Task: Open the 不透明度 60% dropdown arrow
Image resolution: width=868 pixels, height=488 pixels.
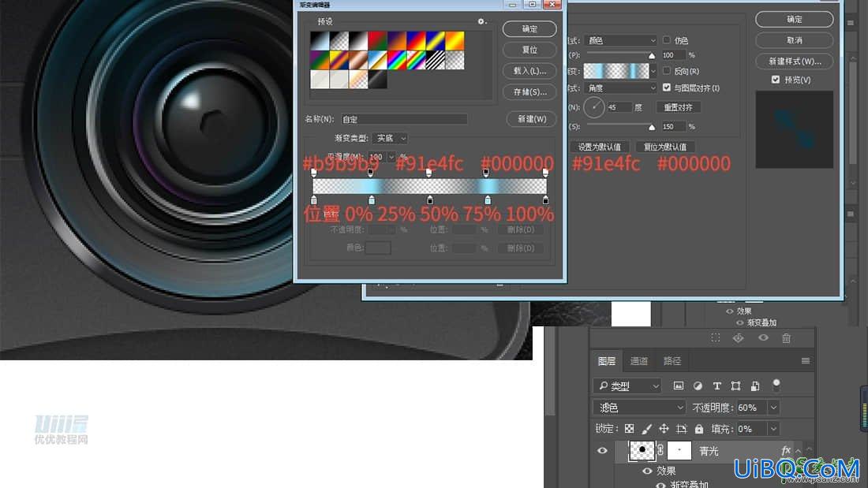Action: point(773,408)
